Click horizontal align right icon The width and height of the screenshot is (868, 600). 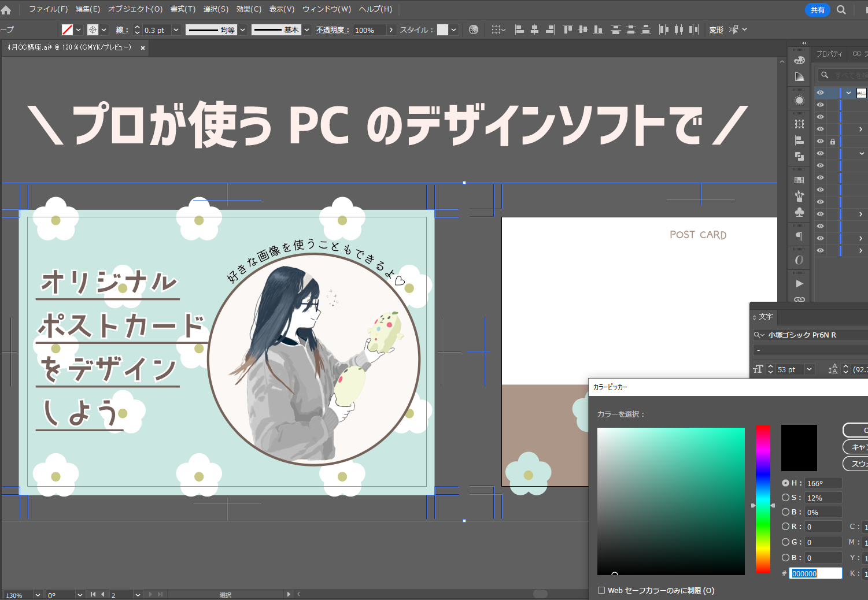tap(550, 29)
